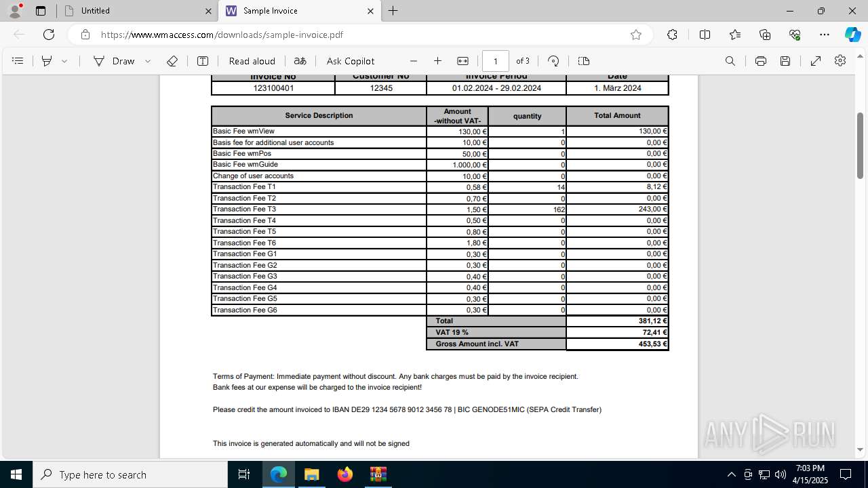Open Edge Settings and more menu

coord(825,35)
